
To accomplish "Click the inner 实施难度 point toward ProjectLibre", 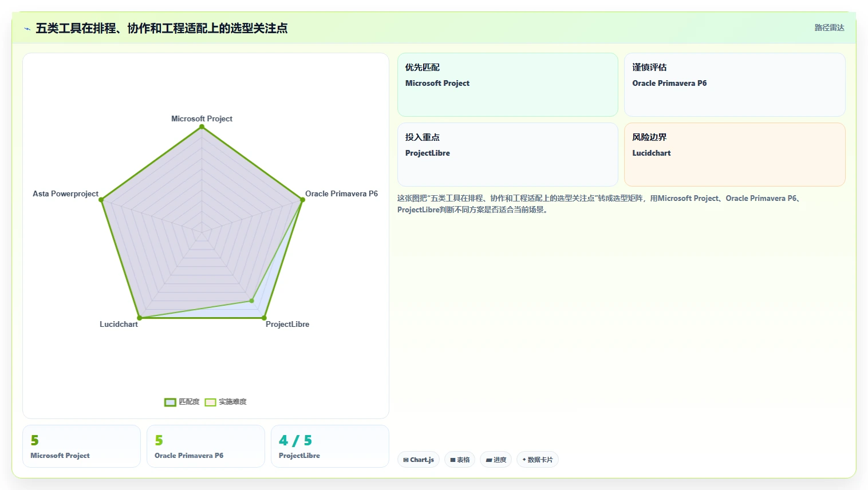I will pos(251,301).
